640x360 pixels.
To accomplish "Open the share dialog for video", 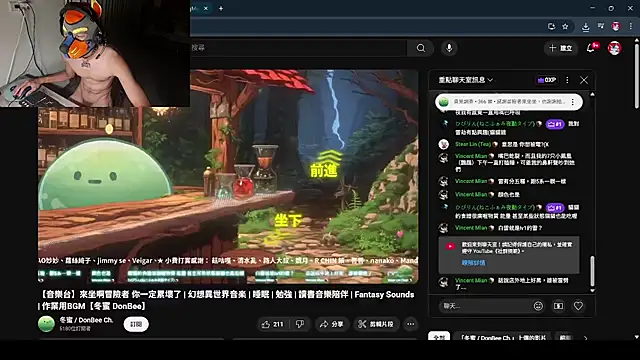I will pyautogui.click(x=331, y=324).
